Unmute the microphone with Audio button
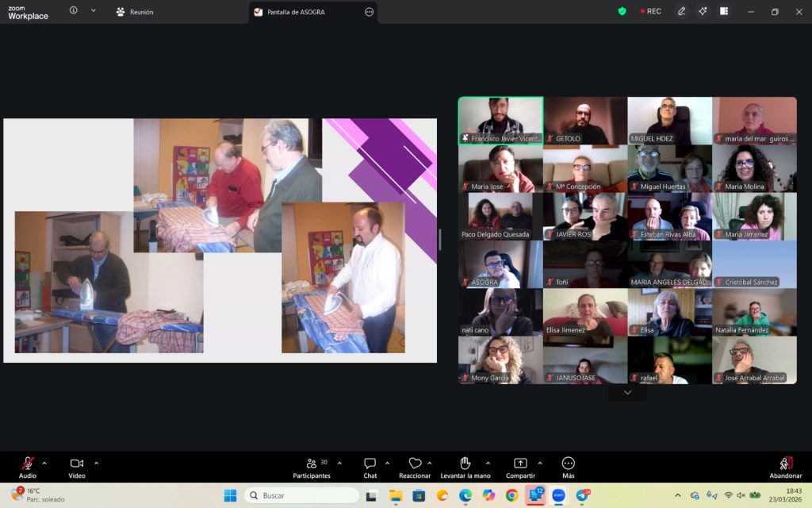Viewport: 812px width, 508px height. (x=27, y=464)
